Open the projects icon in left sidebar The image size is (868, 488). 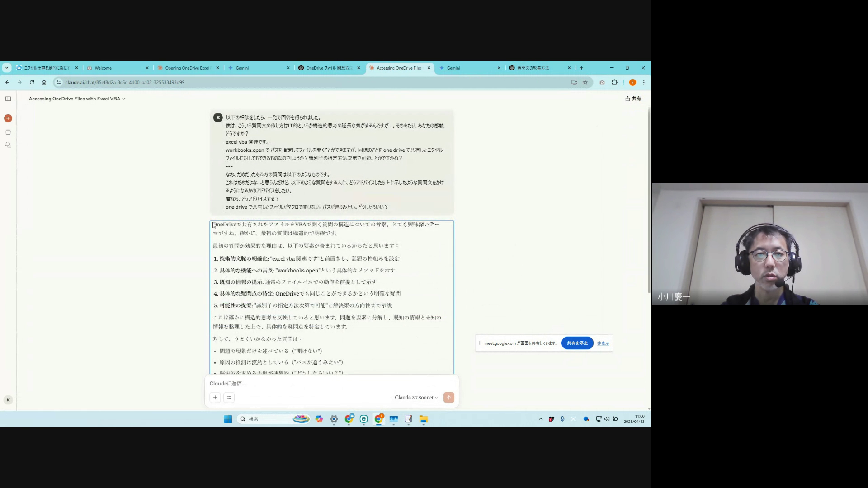tap(8, 132)
